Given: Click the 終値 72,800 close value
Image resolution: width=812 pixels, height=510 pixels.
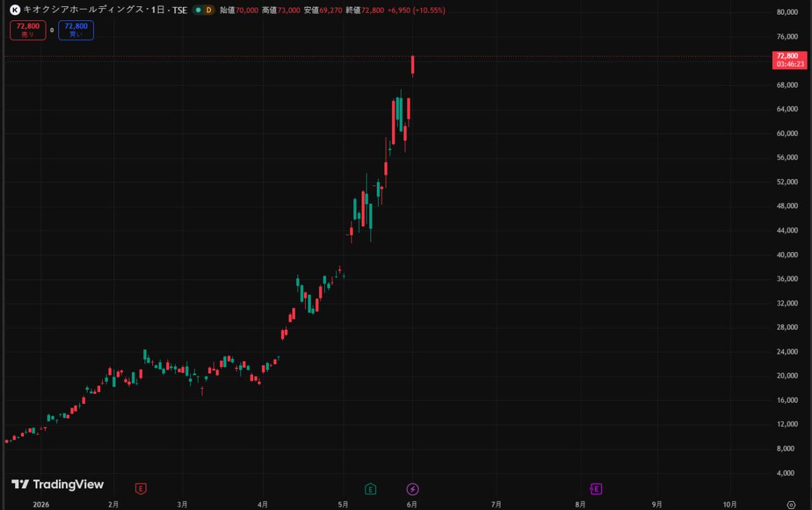Looking at the screenshot, I should [365, 10].
